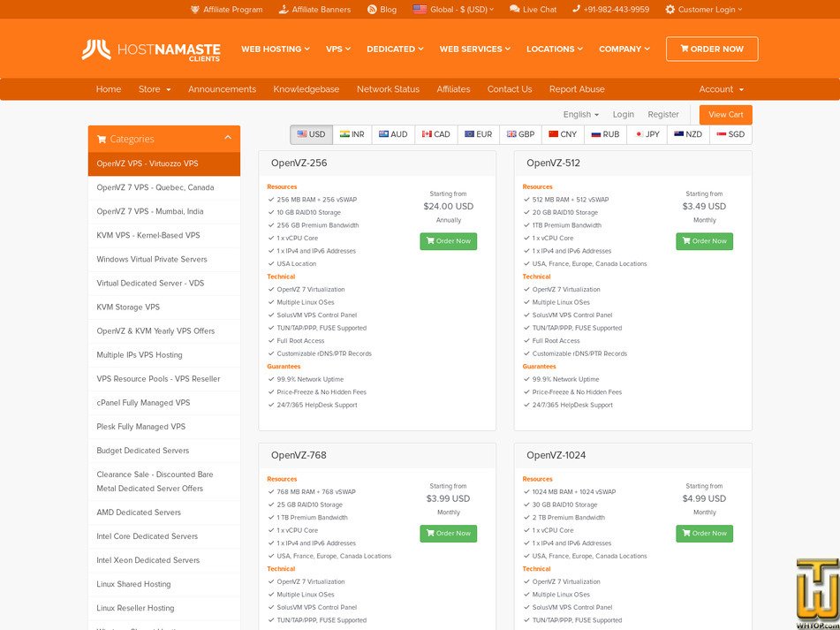
Task: Open the Register link
Action: 663,114
